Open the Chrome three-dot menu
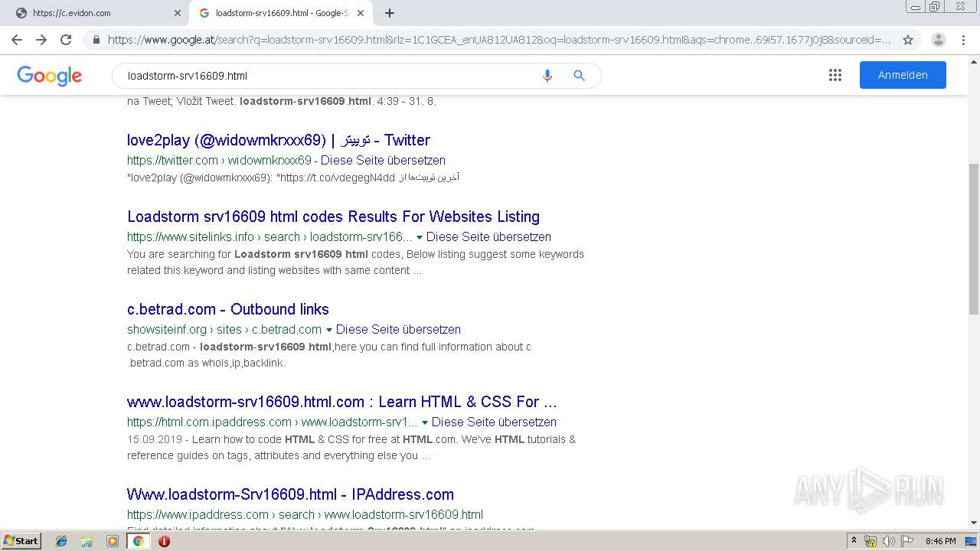This screenshot has height=551, width=980. [x=965, y=40]
